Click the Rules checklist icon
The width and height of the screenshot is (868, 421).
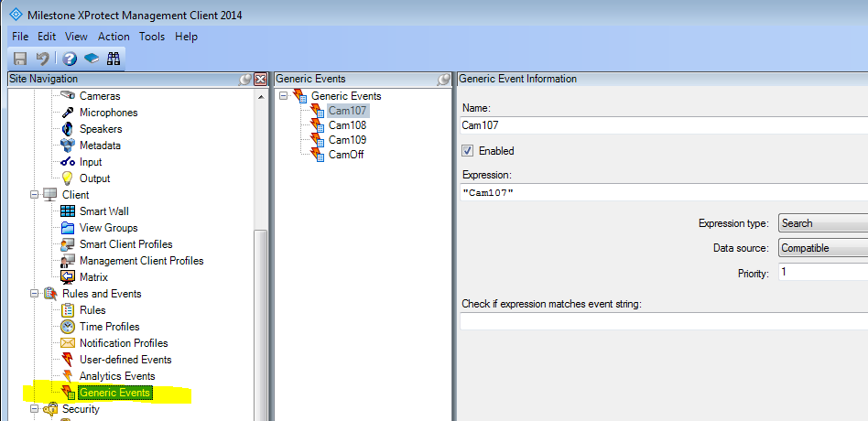(x=68, y=310)
